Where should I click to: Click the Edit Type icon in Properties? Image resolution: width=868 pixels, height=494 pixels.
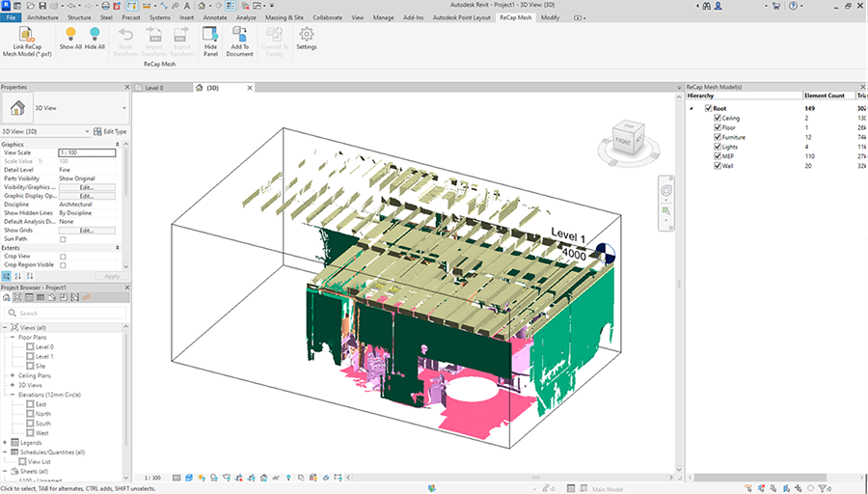click(97, 131)
